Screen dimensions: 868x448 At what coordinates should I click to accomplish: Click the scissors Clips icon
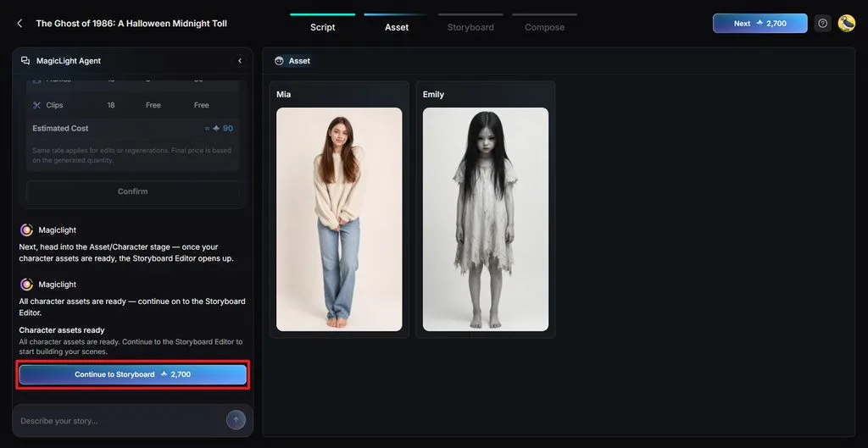pos(37,105)
